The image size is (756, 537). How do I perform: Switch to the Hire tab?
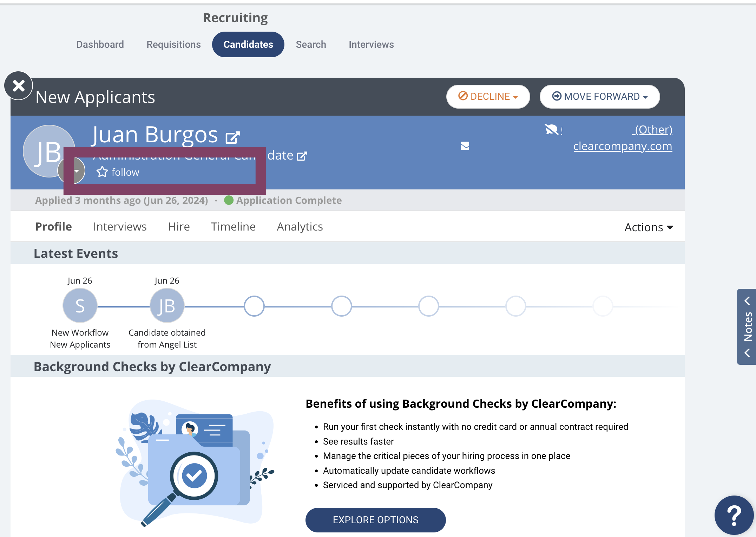[x=179, y=227]
